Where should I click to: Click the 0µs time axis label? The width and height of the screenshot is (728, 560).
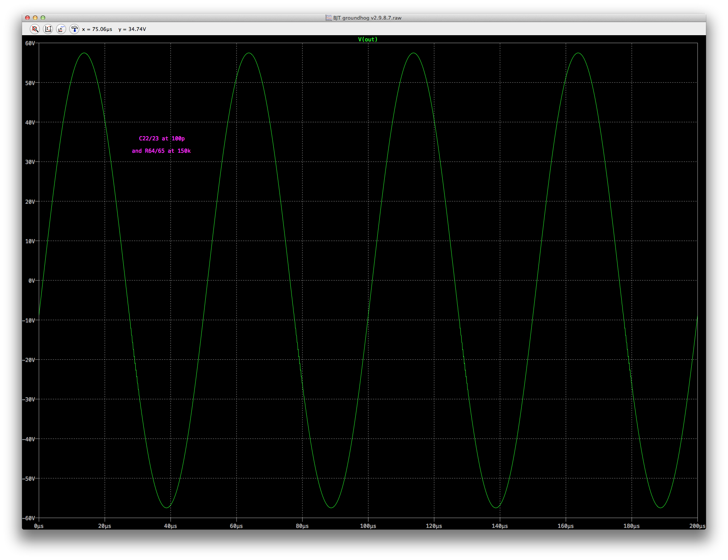(x=39, y=526)
